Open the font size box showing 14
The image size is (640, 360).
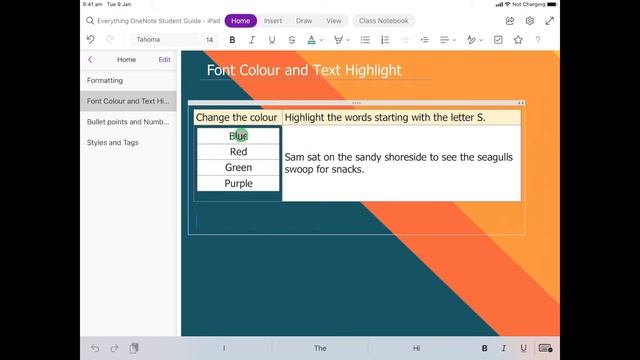[x=209, y=40]
